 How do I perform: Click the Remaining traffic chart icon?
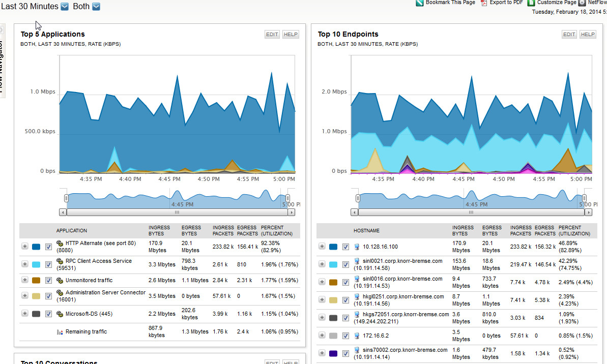click(60, 332)
